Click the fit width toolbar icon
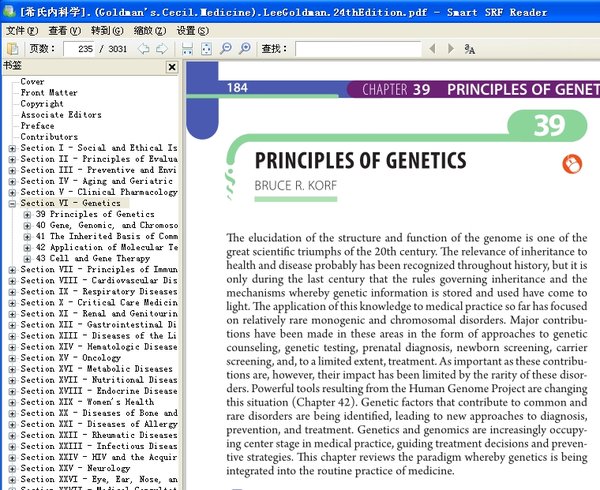600x490 pixels. click(x=188, y=49)
